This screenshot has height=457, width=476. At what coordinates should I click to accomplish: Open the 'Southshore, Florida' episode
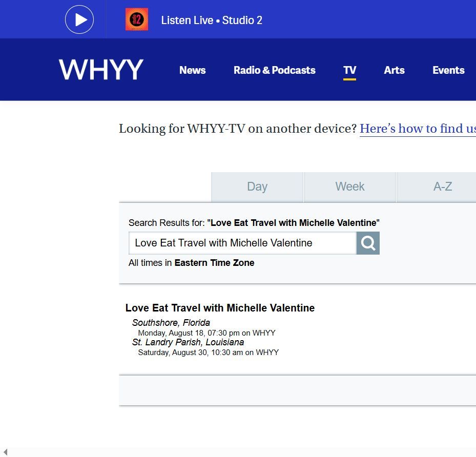coord(171,323)
